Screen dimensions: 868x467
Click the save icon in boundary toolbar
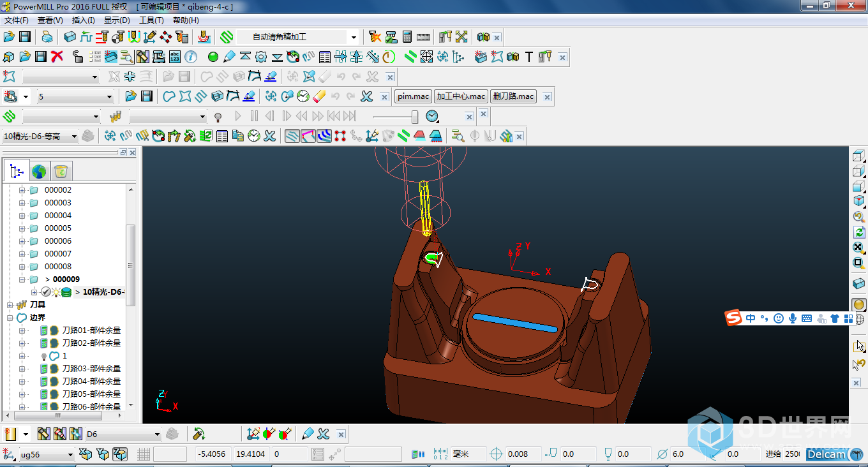pos(147,96)
